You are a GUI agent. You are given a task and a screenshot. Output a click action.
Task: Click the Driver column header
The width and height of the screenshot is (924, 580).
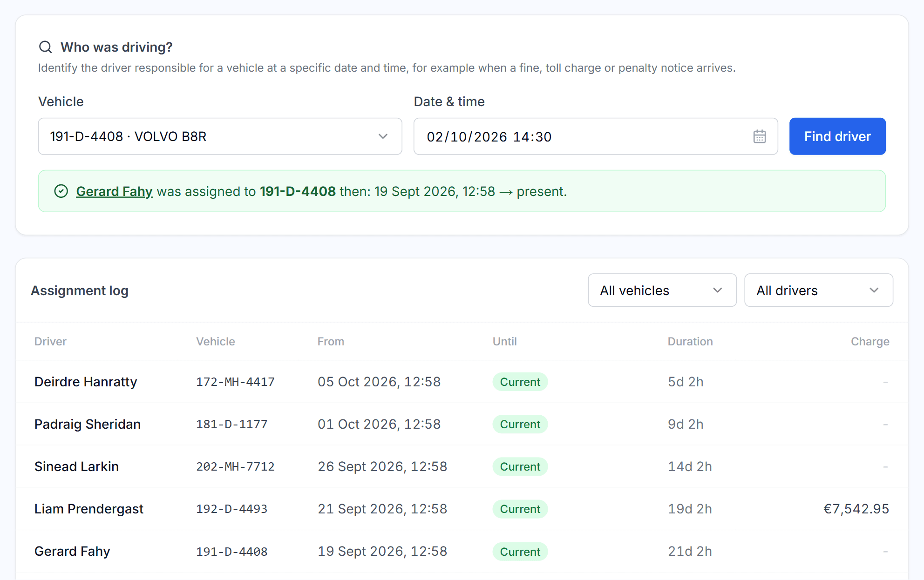click(50, 341)
